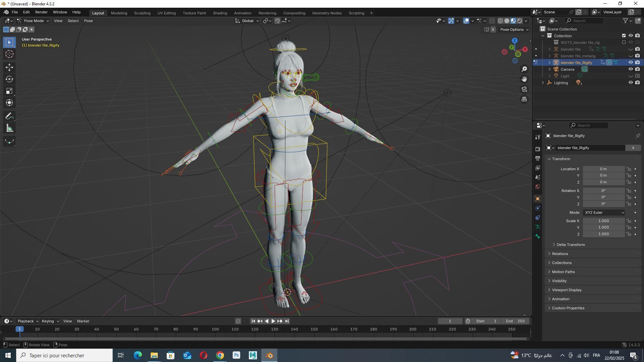Toggle lock on Location X

coord(629,169)
